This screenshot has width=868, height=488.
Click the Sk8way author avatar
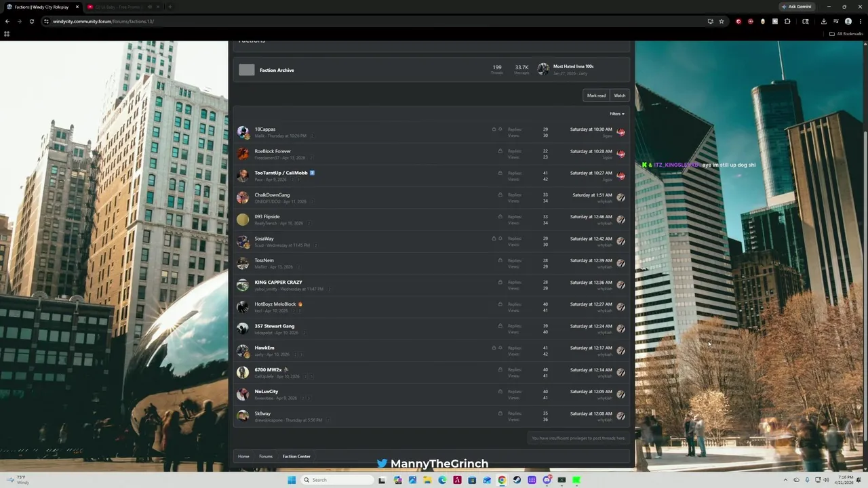243,415
